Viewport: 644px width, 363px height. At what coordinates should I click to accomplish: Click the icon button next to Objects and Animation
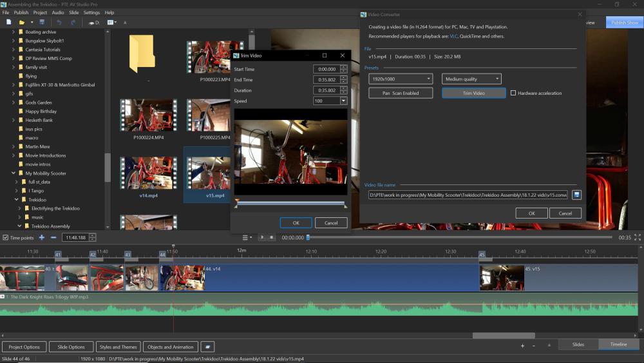click(x=207, y=347)
